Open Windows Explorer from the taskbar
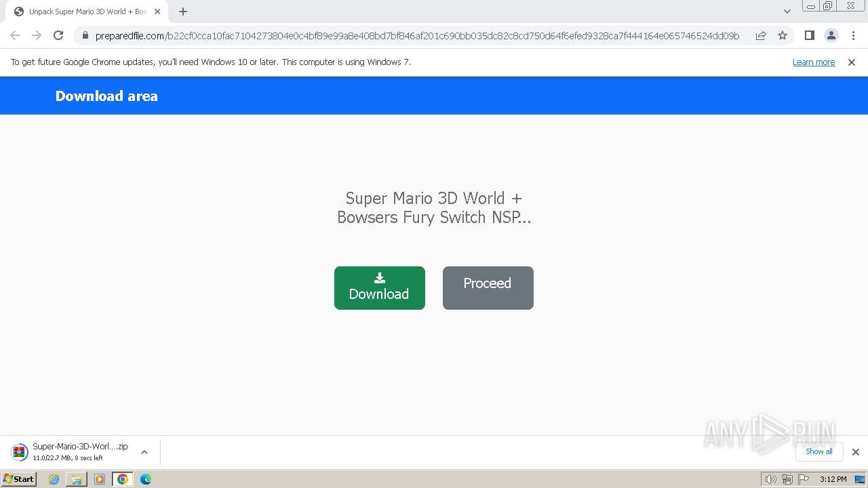 [77, 479]
